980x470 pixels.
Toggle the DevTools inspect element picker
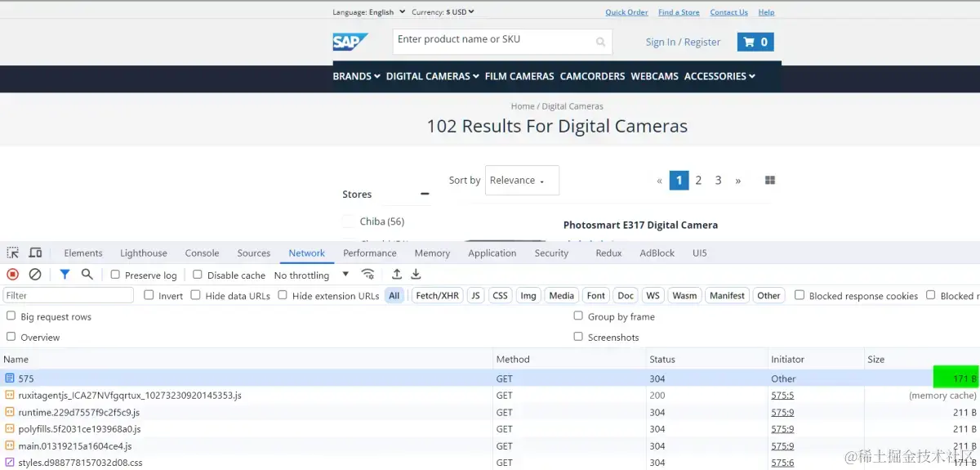(x=13, y=253)
